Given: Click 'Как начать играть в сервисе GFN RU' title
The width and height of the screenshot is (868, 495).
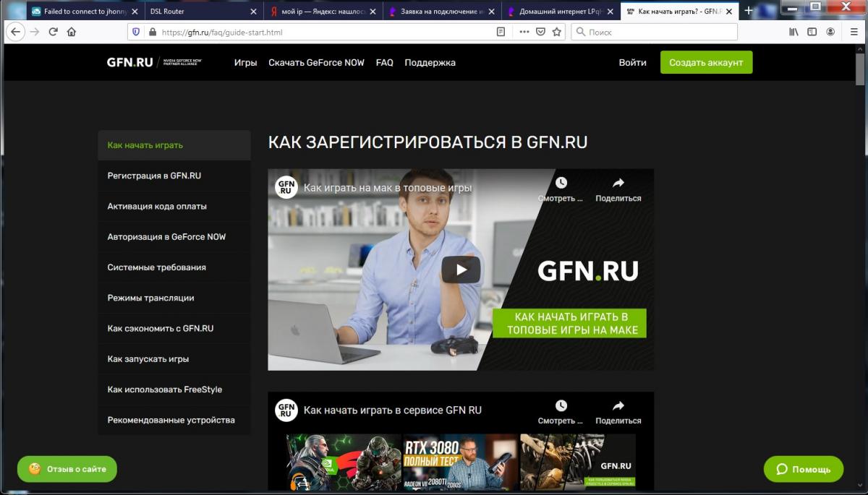Looking at the screenshot, I should [393, 410].
